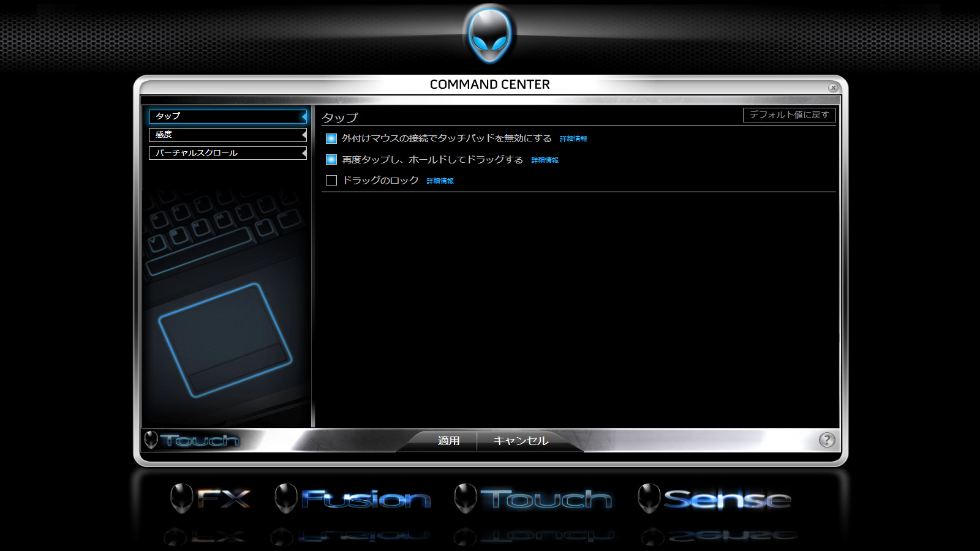980x551 pixels.
Task: Click the Touch logo in the footer bar
Action: click(192, 440)
